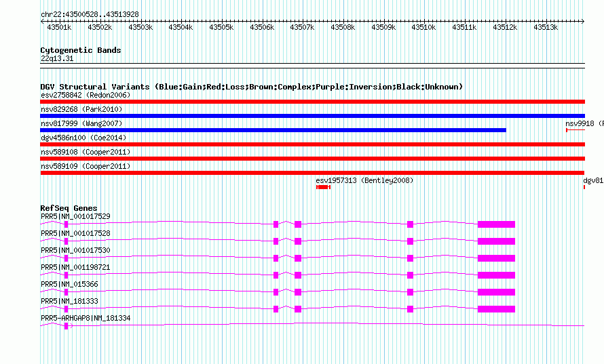Open the esv1957313 (Bentley2008) label
This screenshot has width=604, height=364.
pos(364,180)
